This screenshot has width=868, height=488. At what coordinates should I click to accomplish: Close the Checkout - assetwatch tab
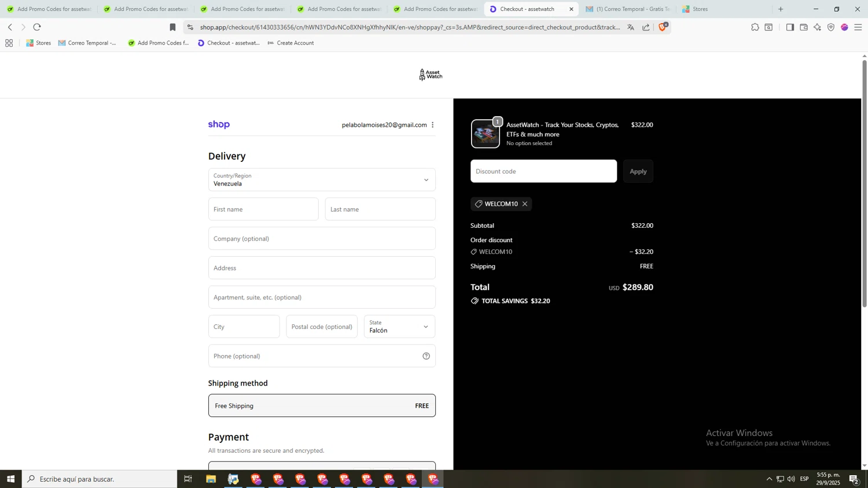pos(571,9)
